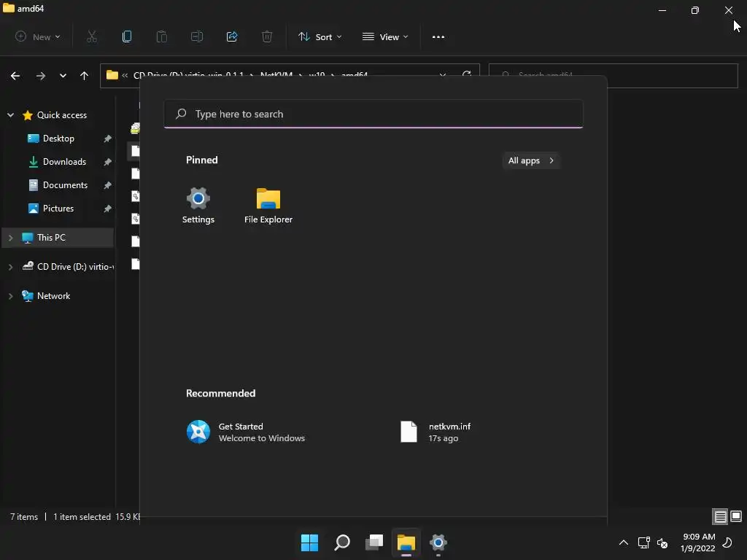Select Desktop in Quick access

coord(58,139)
